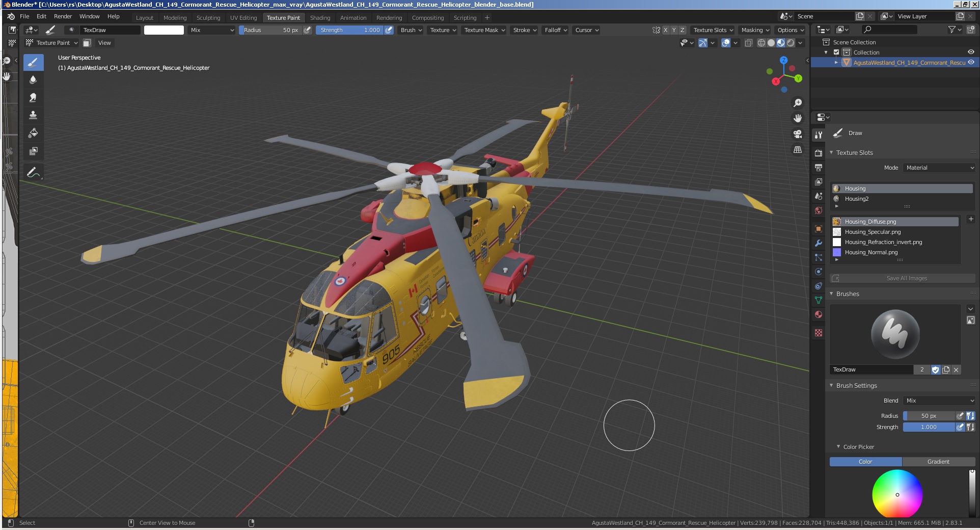980x530 pixels.
Task: Open the Physics properties tab
Action: (x=819, y=272)
